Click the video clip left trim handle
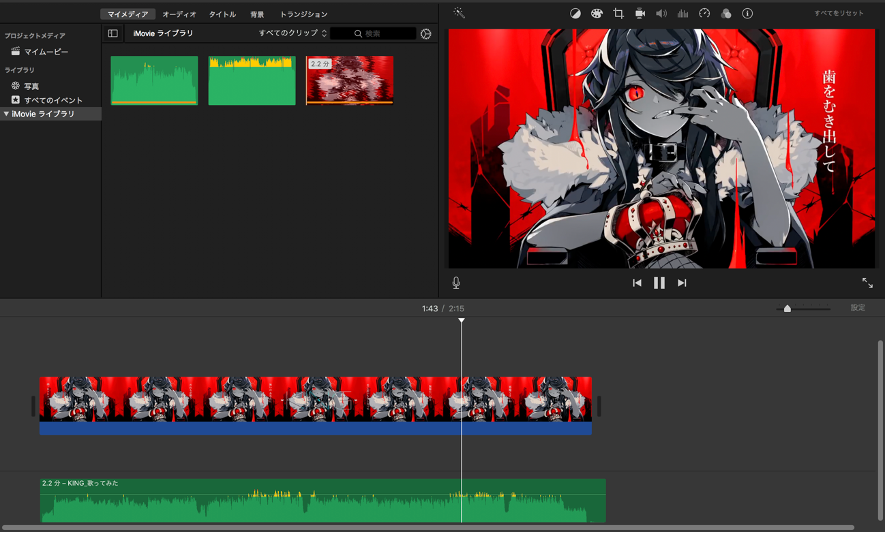This screenshot has width=885, height=533. click(x=33, y=406)
